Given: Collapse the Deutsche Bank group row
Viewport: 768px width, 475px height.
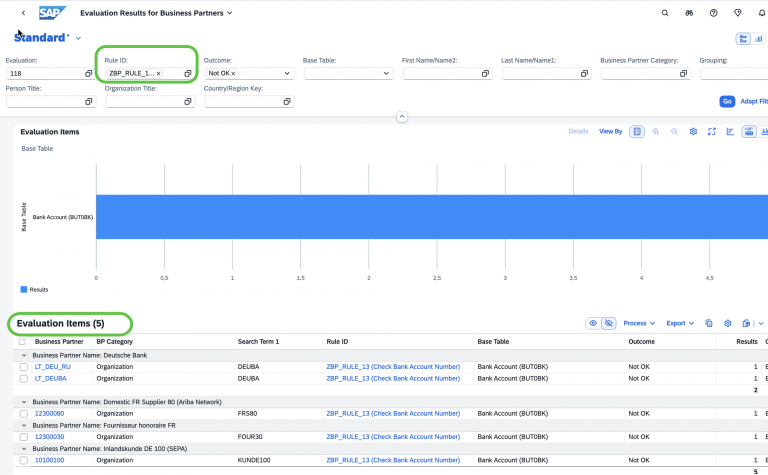Looking at the screenshot, I should tap(24, 355).
